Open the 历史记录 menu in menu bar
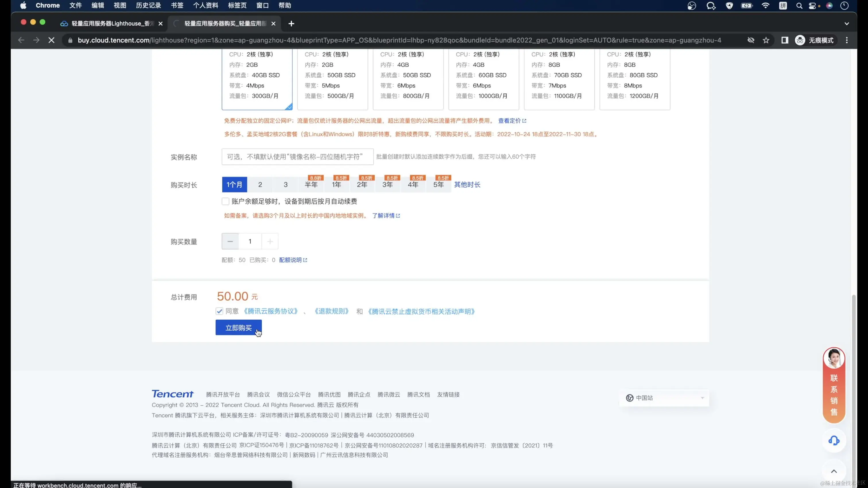Viewport: 868px width, 488px height. tap(148, 5)
